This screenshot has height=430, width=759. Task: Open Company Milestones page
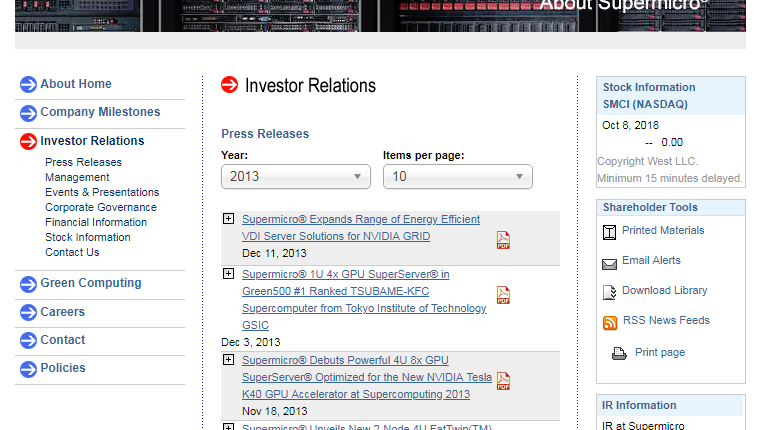pyautogui.click(x=100, y=112)
